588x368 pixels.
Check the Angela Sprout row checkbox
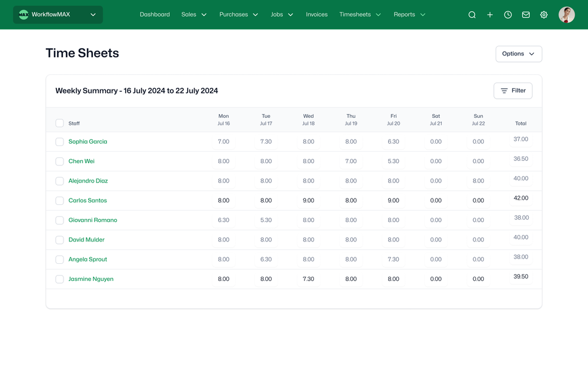[59, 260]
